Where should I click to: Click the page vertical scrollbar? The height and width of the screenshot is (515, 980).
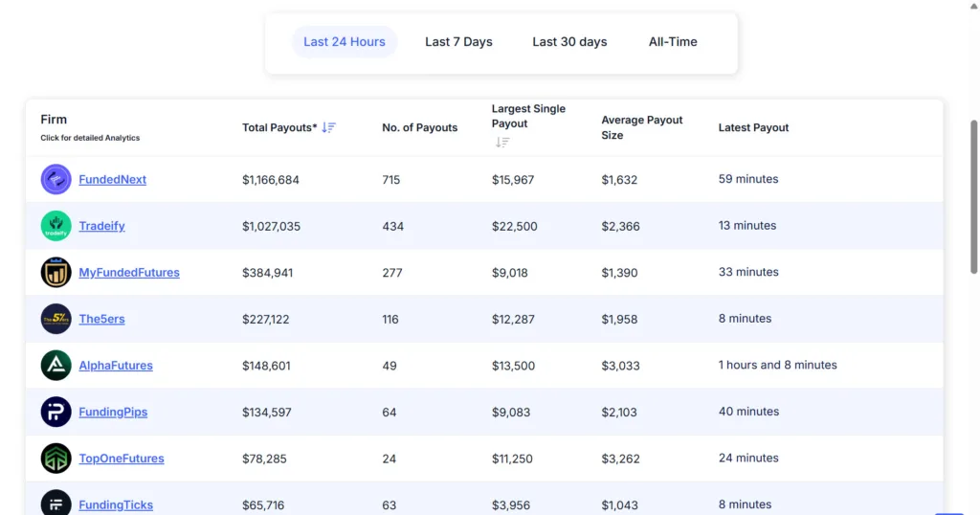tap(974, 191)
